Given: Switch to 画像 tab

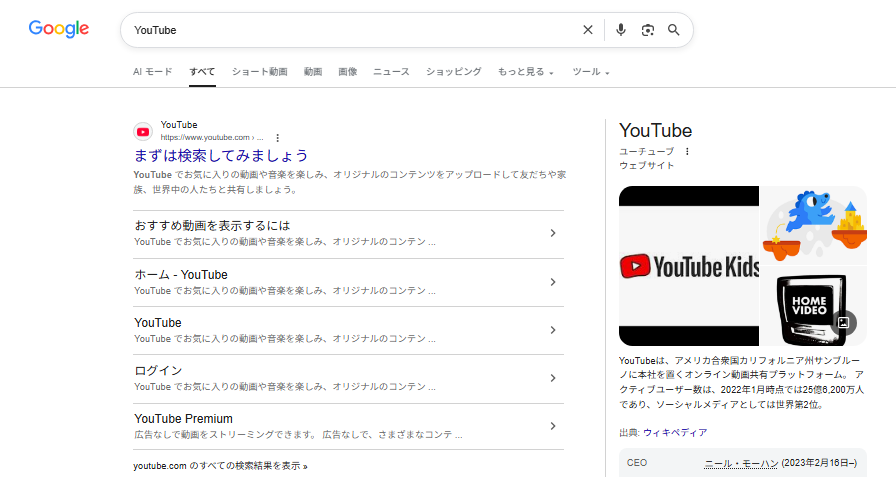Looking at the screenshot, I should pos(347,72).
